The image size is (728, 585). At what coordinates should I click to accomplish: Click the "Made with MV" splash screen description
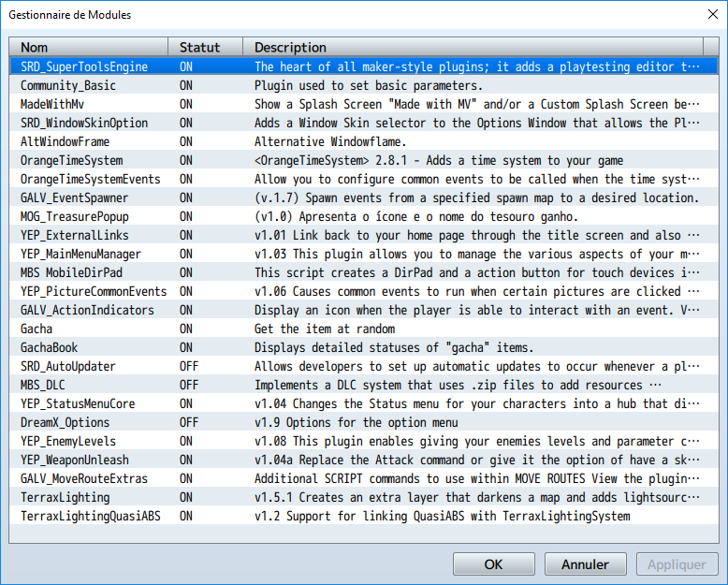pos(477,104)
